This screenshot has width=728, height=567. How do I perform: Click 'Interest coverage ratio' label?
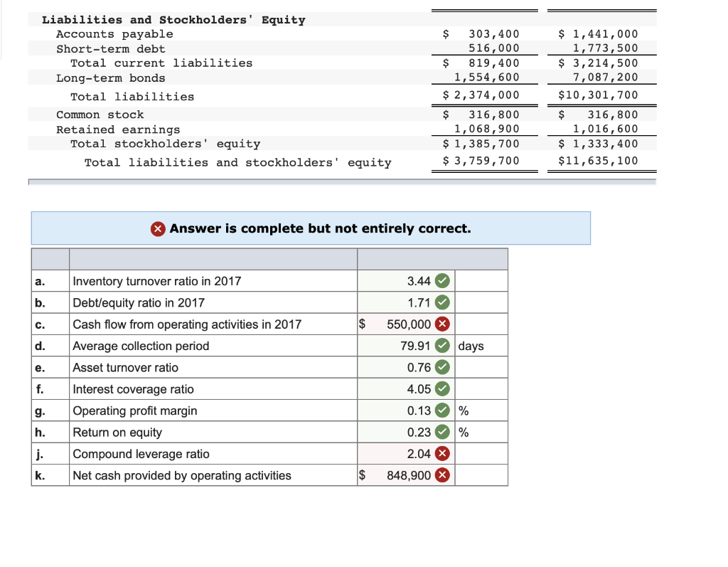pyautogui.click(x=133, y=389)
